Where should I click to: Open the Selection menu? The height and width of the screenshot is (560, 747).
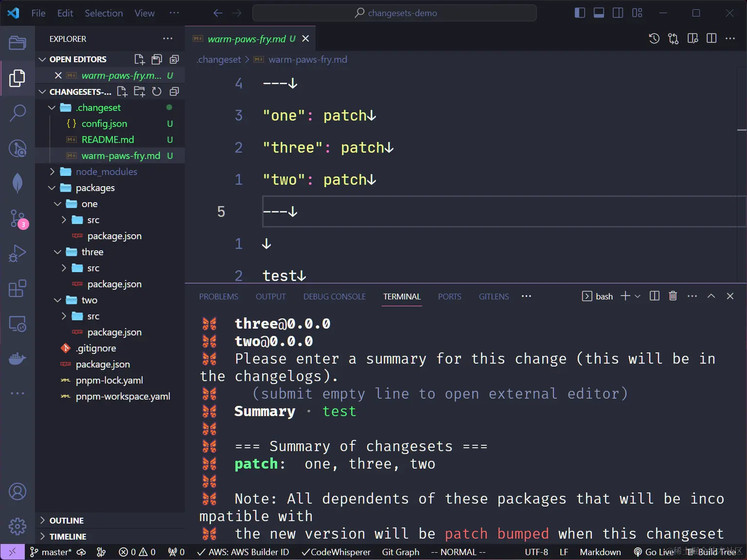coord(104,13)
